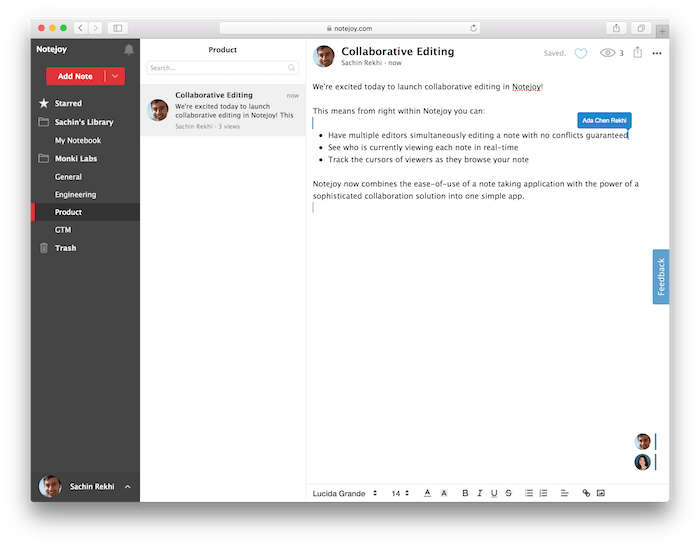Open the viewers eye icon
Screen dimensions: 700x546
tap(606, 53)
